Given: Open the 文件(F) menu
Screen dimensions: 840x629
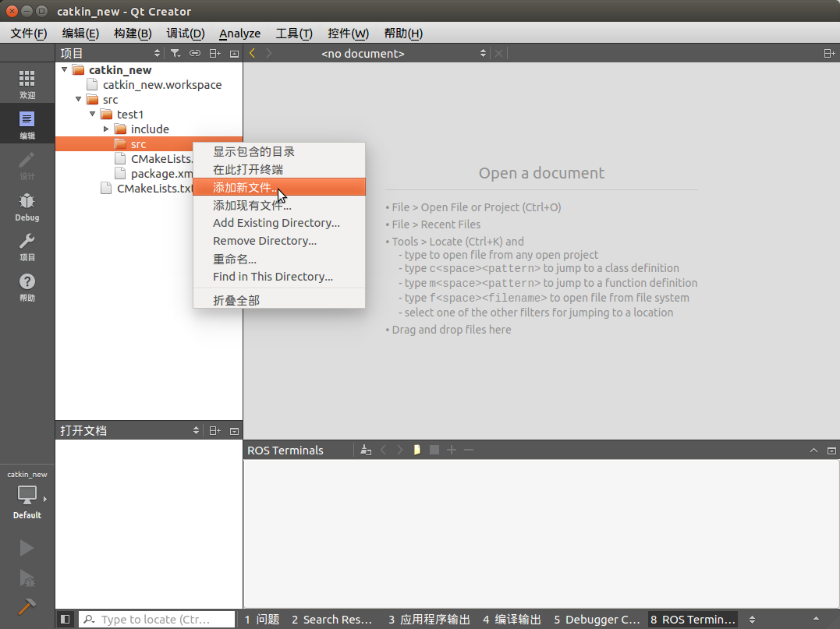Looking at the screenshot, I should [x=29, y=34].
